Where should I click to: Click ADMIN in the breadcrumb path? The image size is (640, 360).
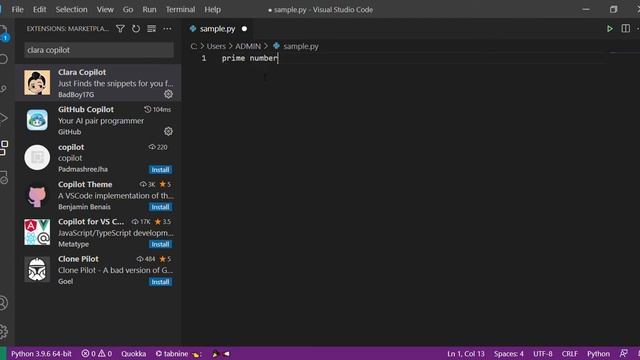[247, 46]
